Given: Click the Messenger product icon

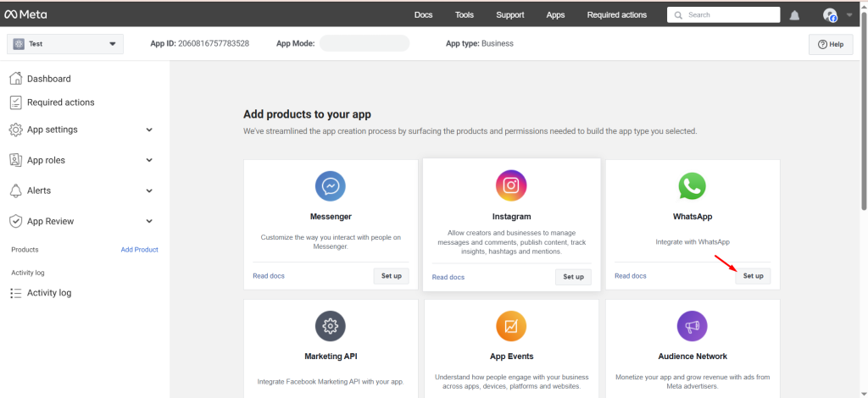Looking at the screenshot, I should point(331,185).
